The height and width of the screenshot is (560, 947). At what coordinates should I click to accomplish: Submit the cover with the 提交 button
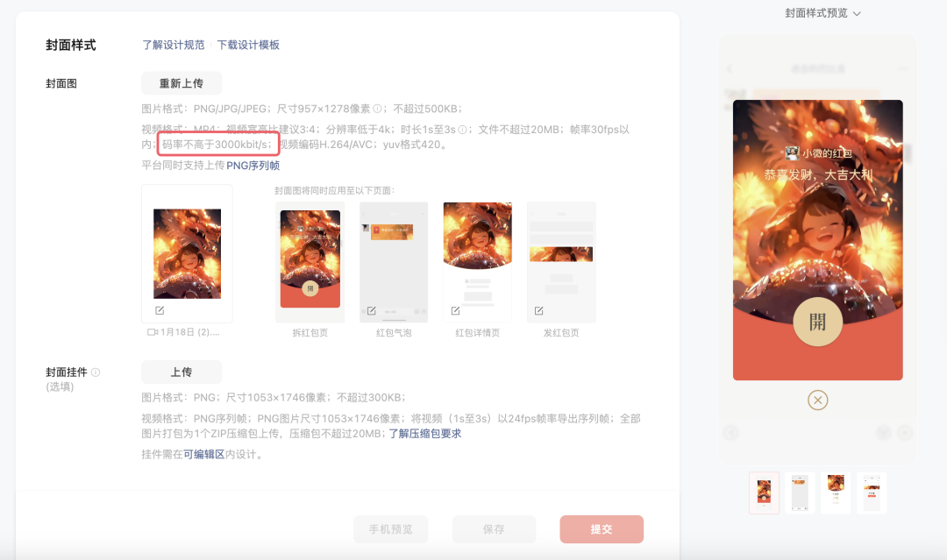(x=602, y=529)
